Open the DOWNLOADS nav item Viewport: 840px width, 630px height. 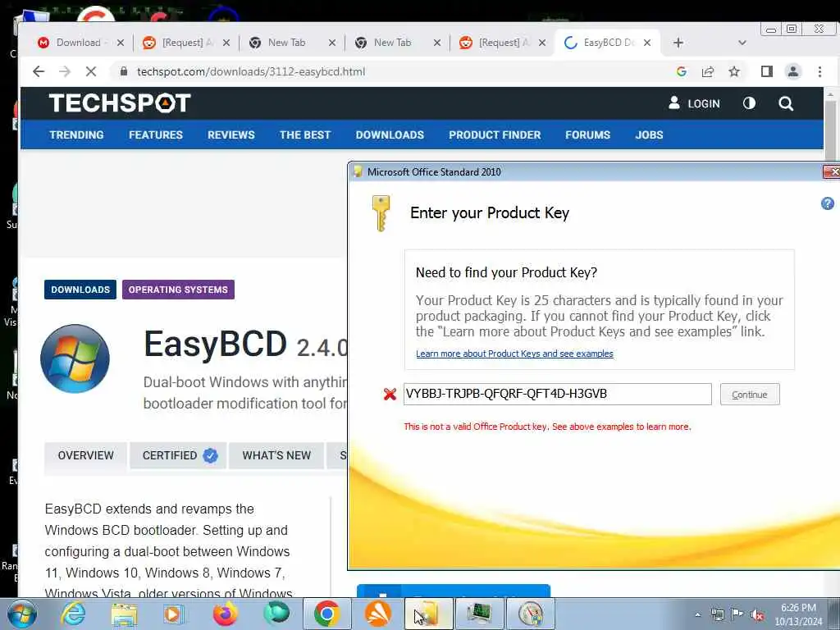pos(390,135)
